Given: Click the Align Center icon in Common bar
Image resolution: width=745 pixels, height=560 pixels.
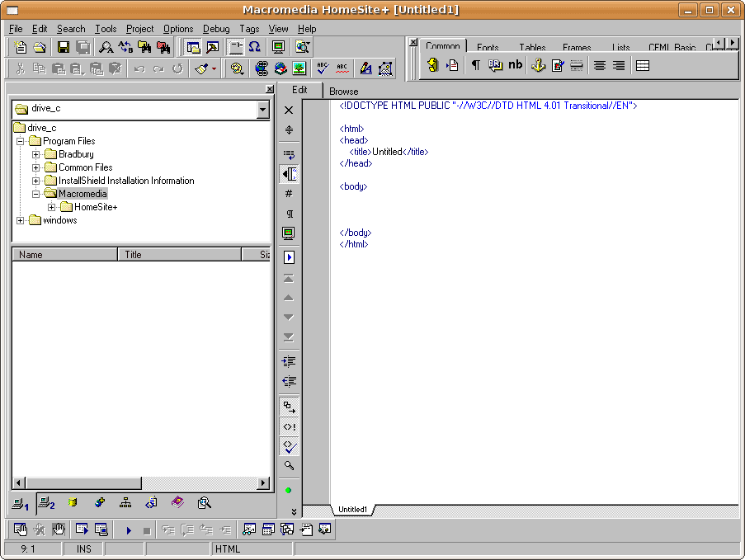Looking at the screenshot, I should pos(600,65).
